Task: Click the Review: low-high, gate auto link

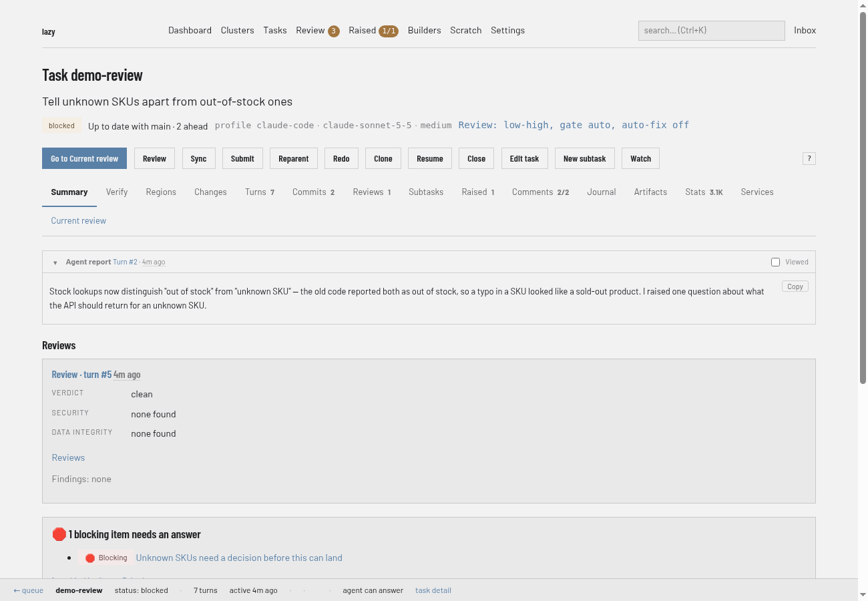Action: click(574, 125)
